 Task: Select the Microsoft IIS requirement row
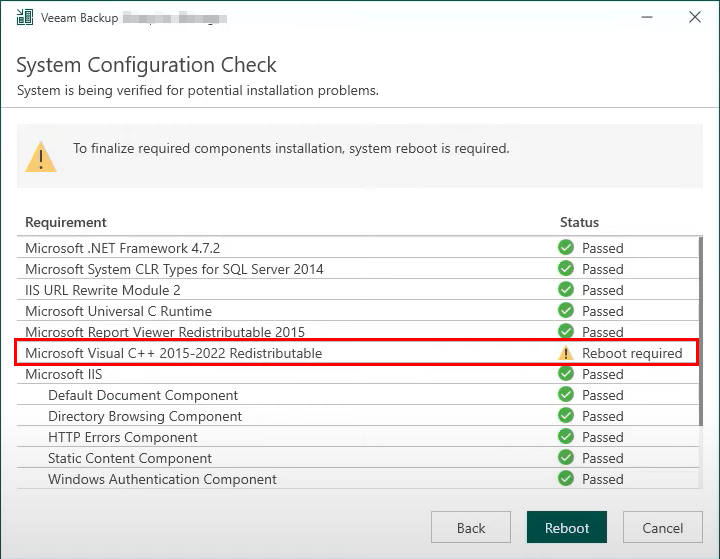[x=358, y=374]
